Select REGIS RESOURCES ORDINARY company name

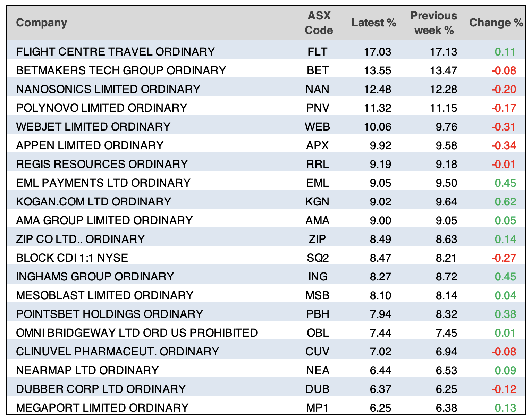(x=102, y=164)
